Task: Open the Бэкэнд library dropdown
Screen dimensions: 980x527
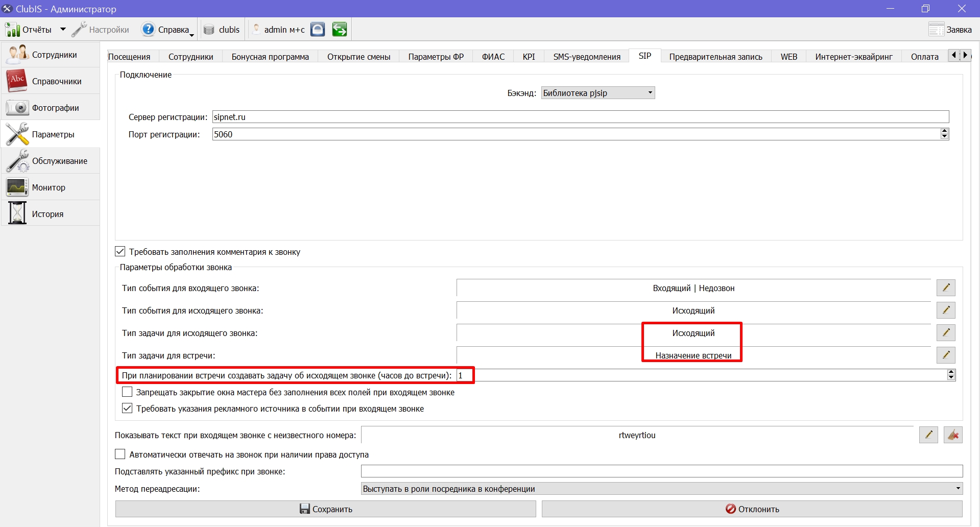Action: (x=597, y=93)
